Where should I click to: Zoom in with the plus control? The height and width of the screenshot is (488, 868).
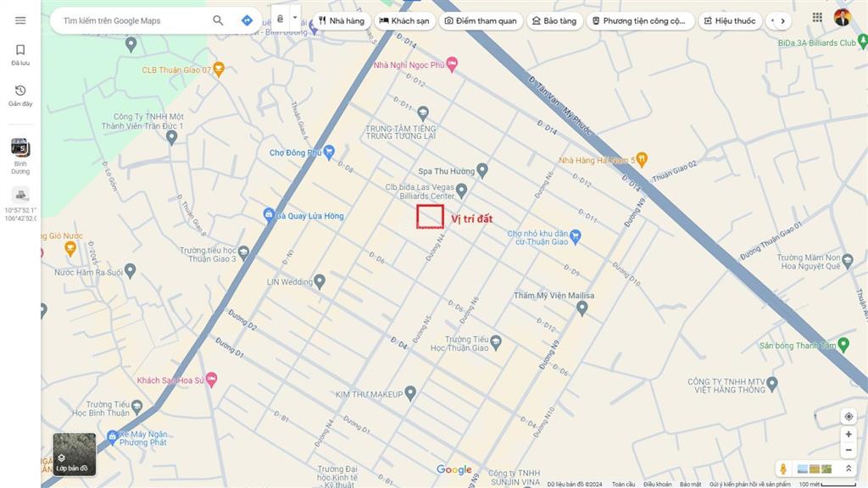point(849,434)
